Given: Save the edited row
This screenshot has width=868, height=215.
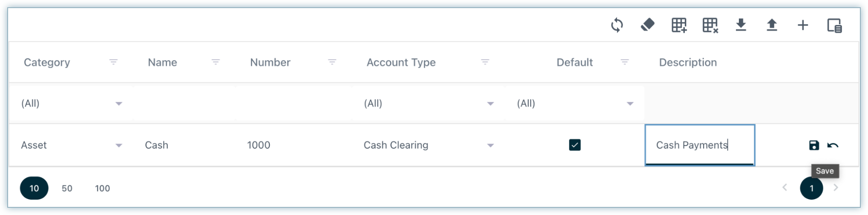Looking at the screenshot, I should (814, 145).
